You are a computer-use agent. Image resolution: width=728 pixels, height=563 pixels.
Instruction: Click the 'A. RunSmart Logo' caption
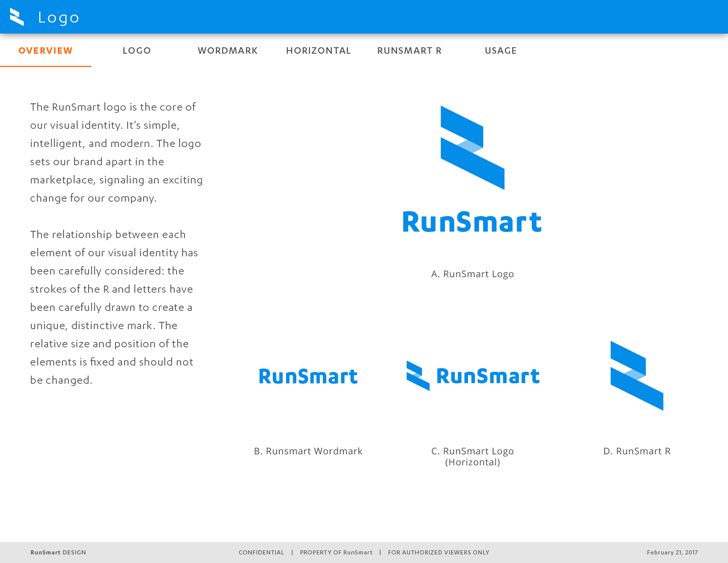point(472,274)
